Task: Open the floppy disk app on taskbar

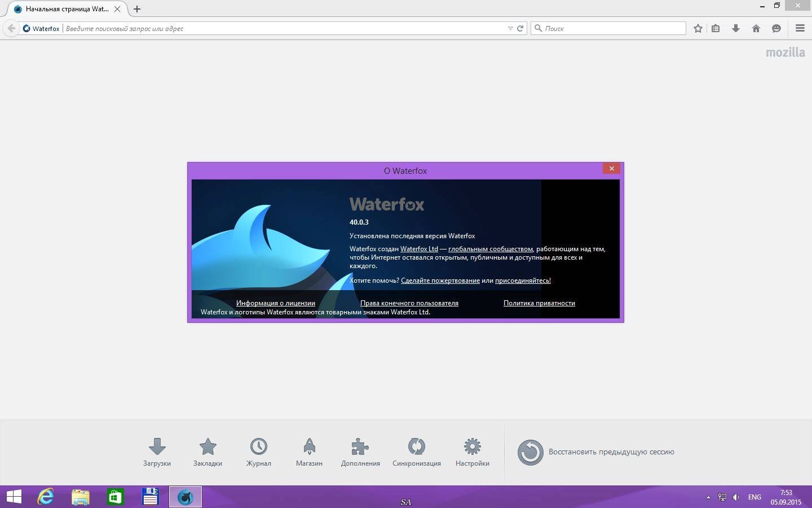Action: click(x=150, y=497)
